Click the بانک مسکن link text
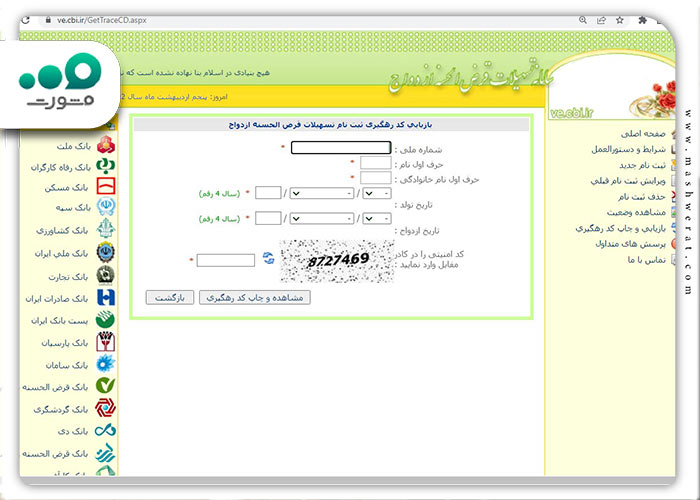The image size is (700, 500). pyautogui.click(x=66, y=188)
